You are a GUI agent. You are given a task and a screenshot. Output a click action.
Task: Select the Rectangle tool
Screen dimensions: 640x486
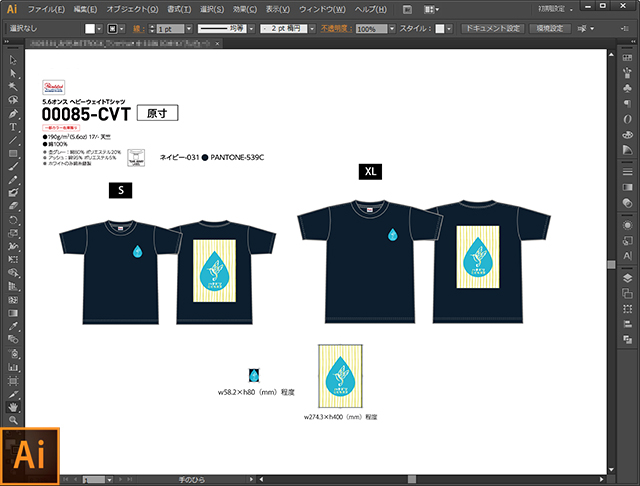[x=13, y=153]
